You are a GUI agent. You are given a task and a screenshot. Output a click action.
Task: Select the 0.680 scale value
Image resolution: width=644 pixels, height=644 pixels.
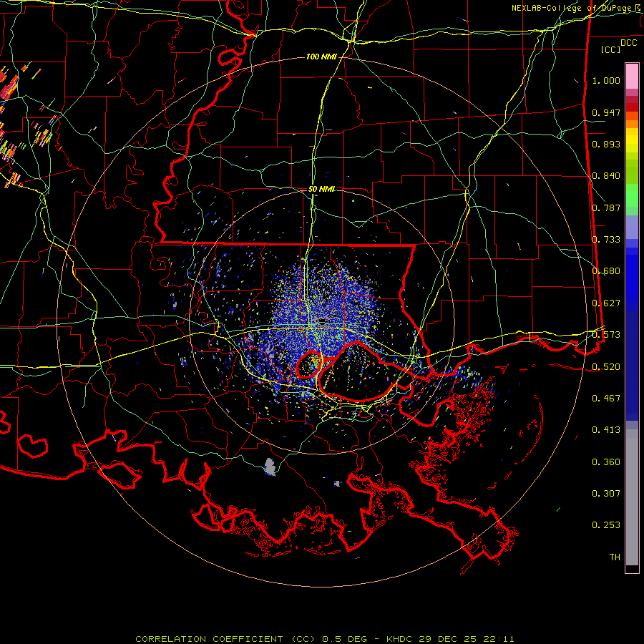coord(606,271)
